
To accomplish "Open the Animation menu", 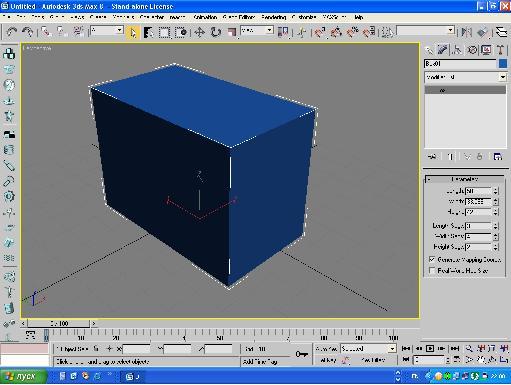I will [x=205, y=17].
